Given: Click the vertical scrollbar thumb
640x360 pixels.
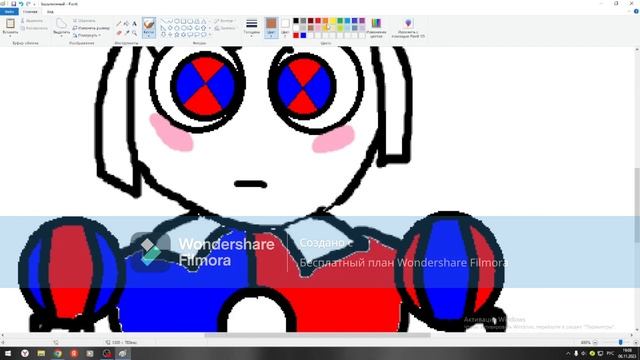Looking at the screenshot, I should (x=637, y=206).
